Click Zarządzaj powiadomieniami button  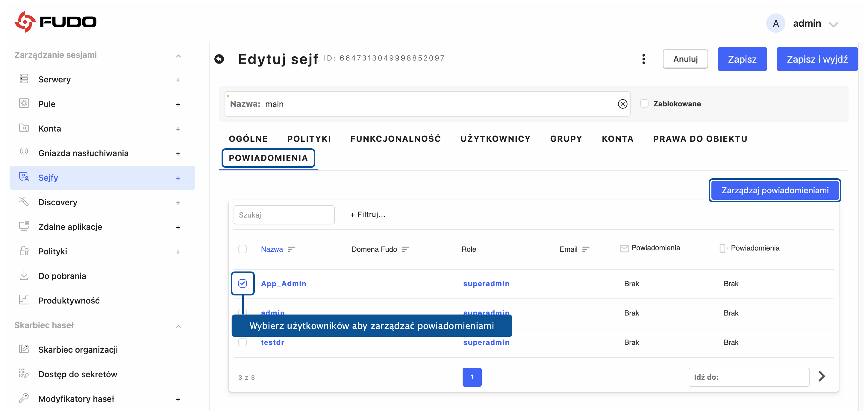pyautogui.click(x=774, y=190)
